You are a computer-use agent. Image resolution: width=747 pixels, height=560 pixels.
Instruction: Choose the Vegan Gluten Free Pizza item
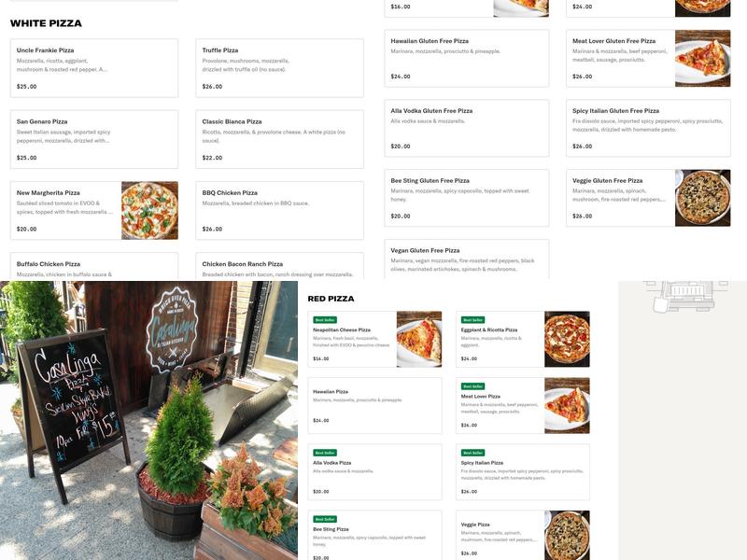pyautogui.click(x=467, y=259)
